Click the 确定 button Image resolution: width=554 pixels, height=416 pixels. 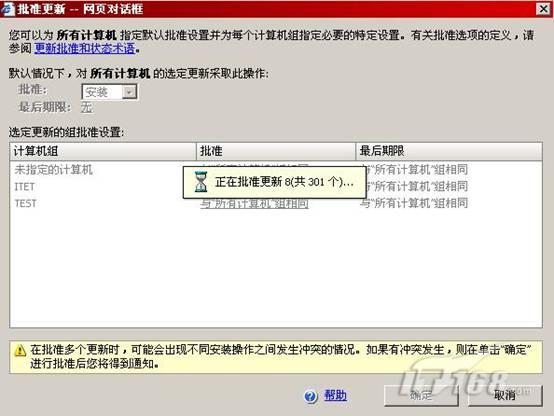tap(421, 395)
